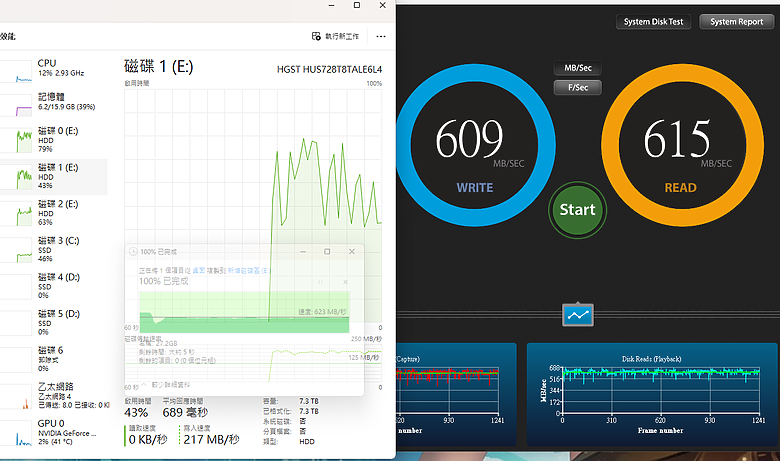Select Memory 6.2/15.9 GB in sidebar

(x=54, y=103)
